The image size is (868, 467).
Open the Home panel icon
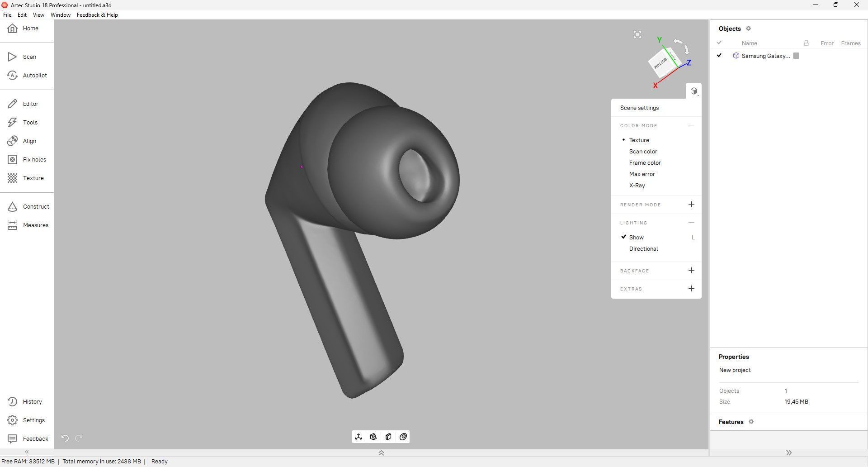pyautogui.click(x=13, y=29)
